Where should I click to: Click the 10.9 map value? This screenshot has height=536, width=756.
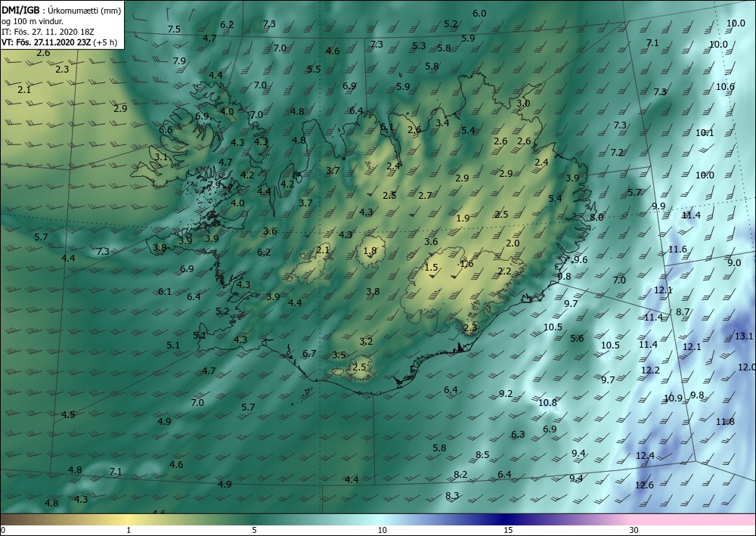coord(673,398)
